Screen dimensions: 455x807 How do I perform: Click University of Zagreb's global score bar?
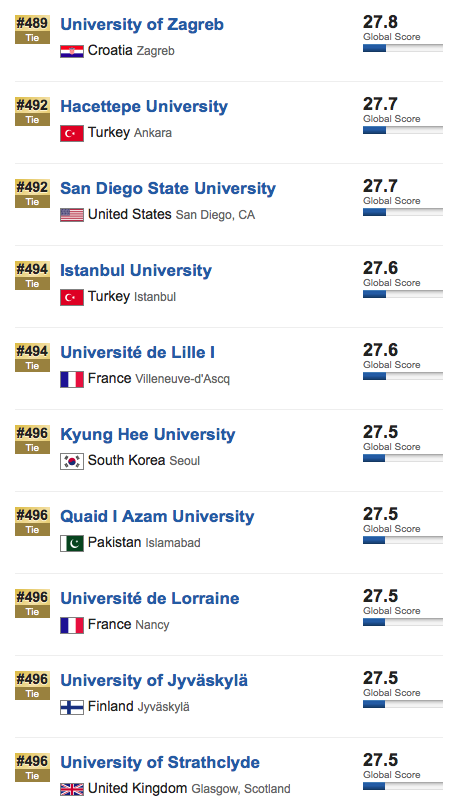(x=403, y=48)
